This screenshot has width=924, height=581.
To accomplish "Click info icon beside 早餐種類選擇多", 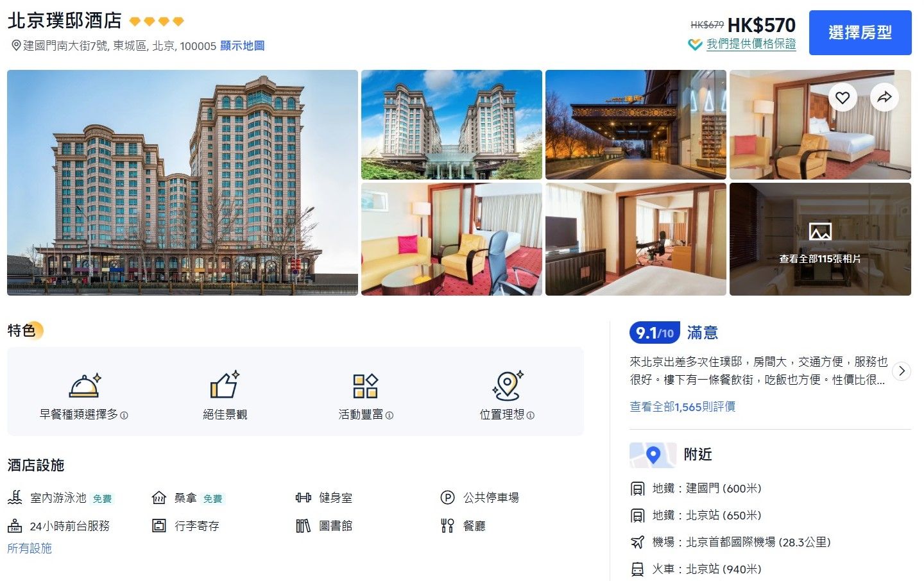I will [x=124, y=415].
